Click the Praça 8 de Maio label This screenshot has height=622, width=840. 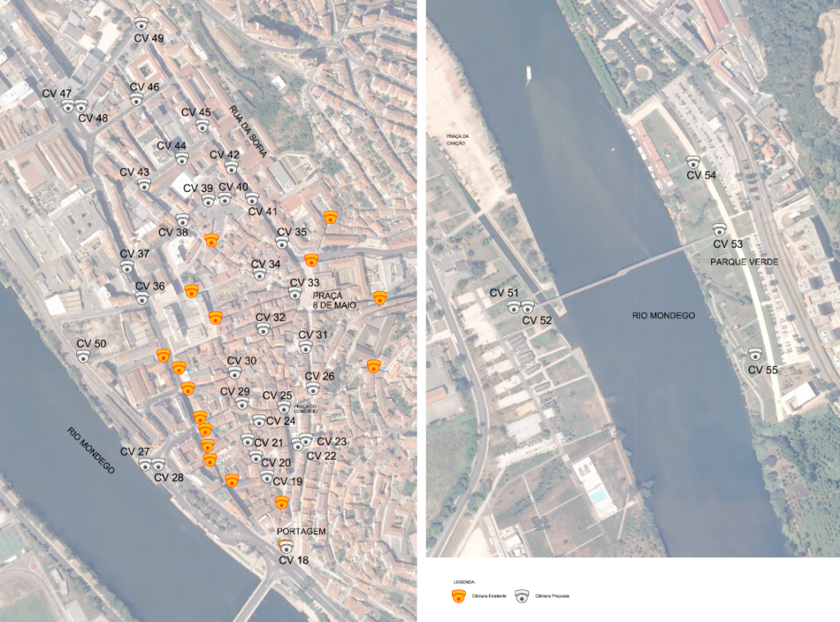pos(335,300)
